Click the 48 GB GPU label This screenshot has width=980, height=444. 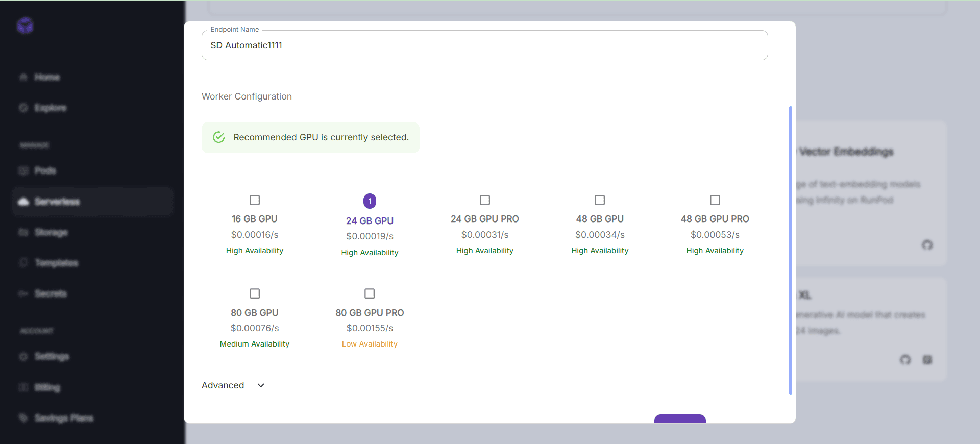[600, 219]
